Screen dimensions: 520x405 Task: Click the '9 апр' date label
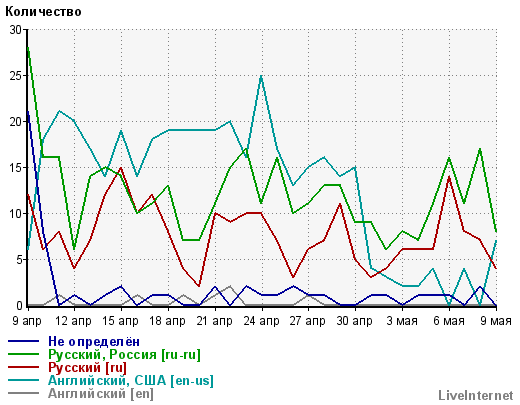27,321
